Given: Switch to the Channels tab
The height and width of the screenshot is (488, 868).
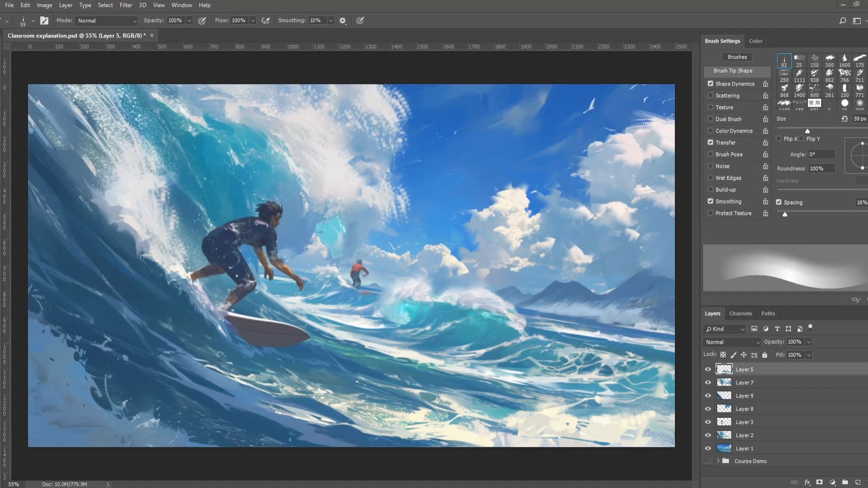Looking at the screenshot, I should [x=741, y=314].
